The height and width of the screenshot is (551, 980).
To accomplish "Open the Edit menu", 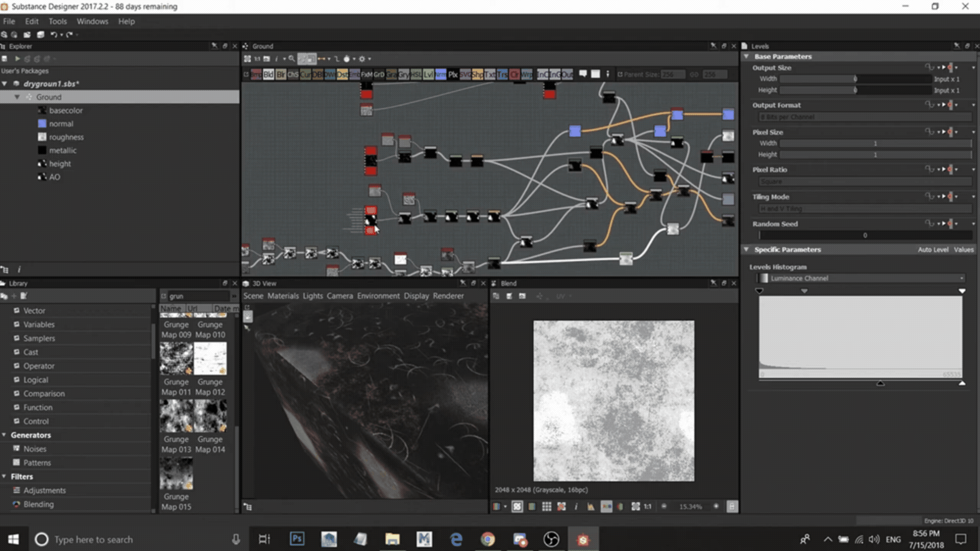I will [x=32, y=21].
